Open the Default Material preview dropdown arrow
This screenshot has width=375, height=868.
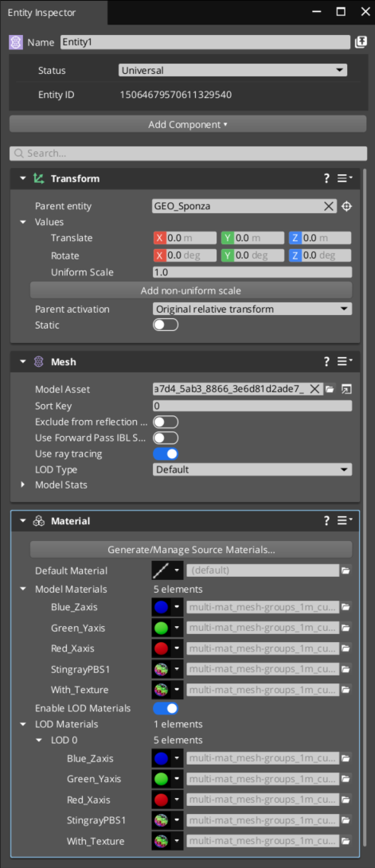click(x=178, y=570)
